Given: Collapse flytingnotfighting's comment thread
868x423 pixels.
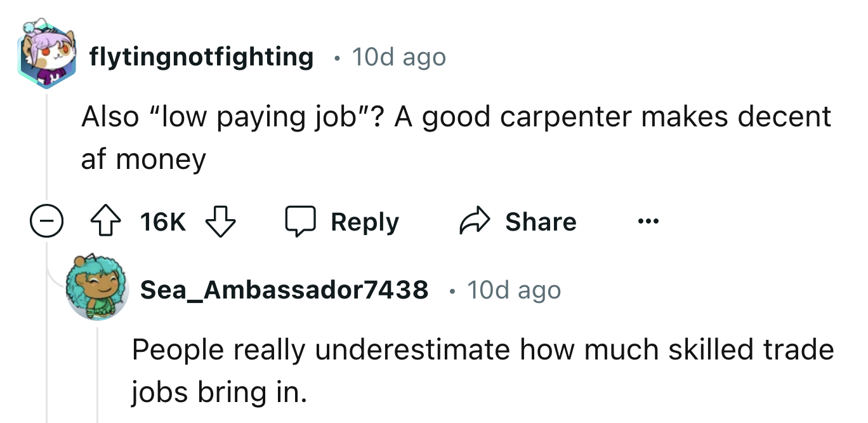Looking at the screenshot, I should (x=47, y=222).
